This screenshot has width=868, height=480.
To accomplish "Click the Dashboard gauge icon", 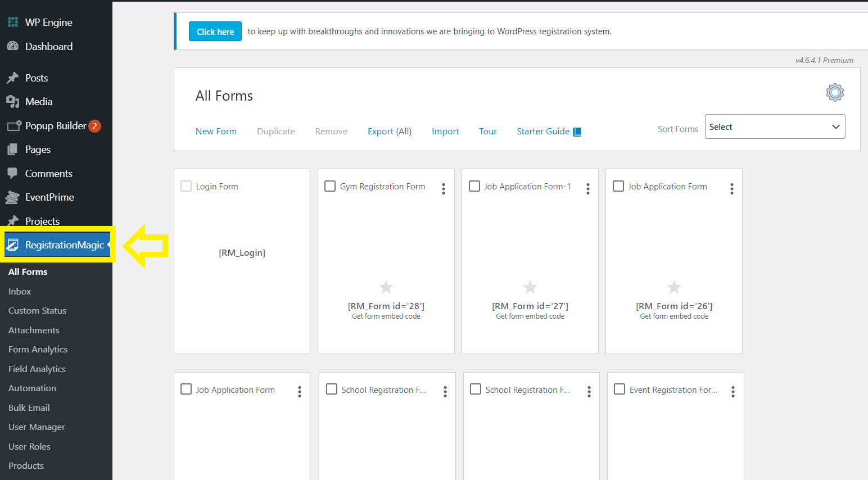I will pyautogui.click(x=13, y=46).
